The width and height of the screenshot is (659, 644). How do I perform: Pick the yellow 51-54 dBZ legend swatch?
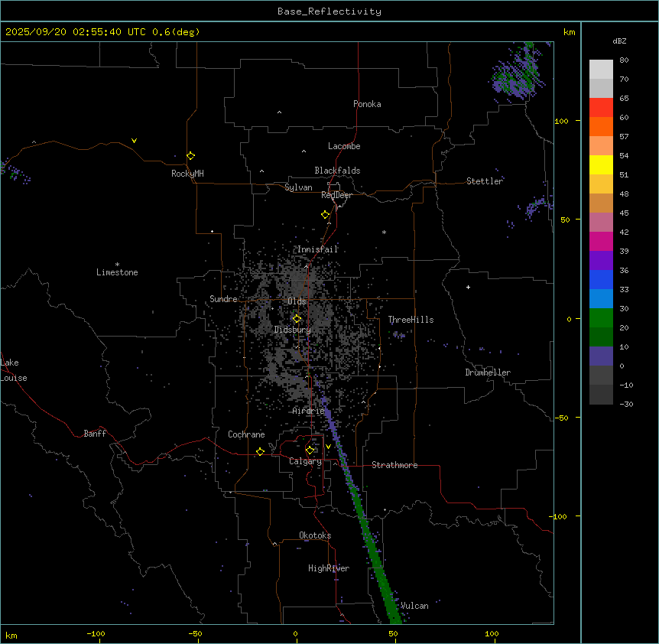(x=601, y=164)
